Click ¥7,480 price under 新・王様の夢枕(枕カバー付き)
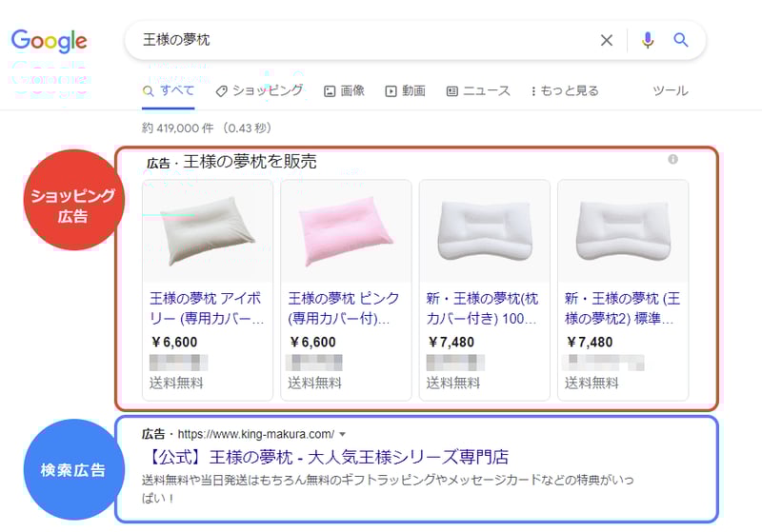 point(451,343)
